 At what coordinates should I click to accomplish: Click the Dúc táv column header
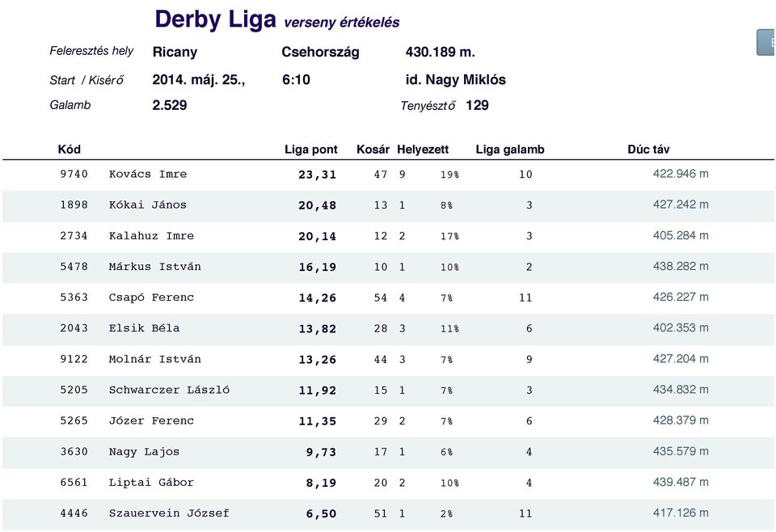coord(648,150)
